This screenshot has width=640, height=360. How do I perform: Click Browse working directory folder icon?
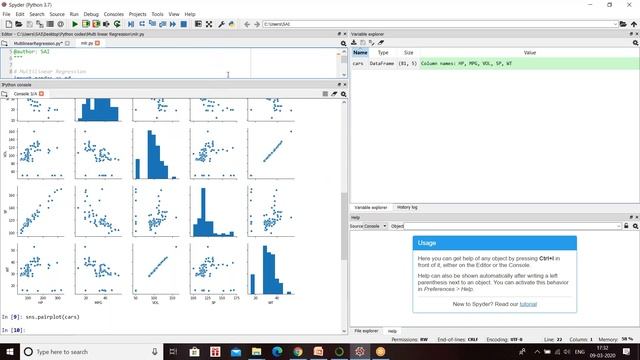point(623,24)
